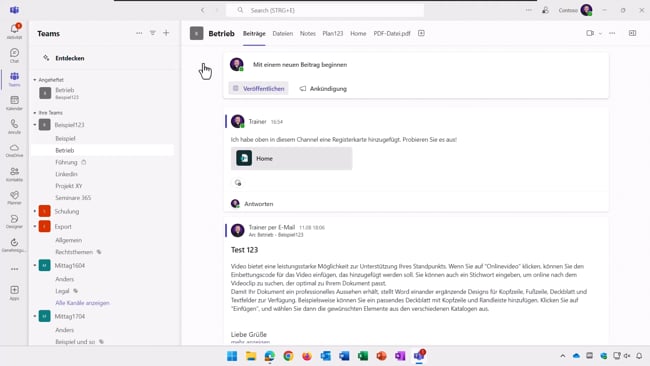This screenshot has height=366, width=650.
Task: Show more apps via rail ellipsis
Action: tap(15, 269)
